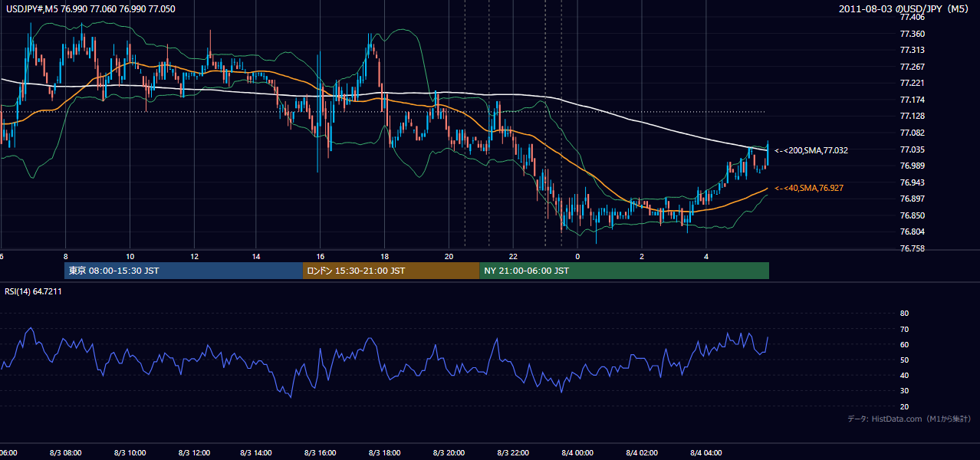
Task: Click the 8/3 18:00 bottom time label
Action: tap(385, 453)
